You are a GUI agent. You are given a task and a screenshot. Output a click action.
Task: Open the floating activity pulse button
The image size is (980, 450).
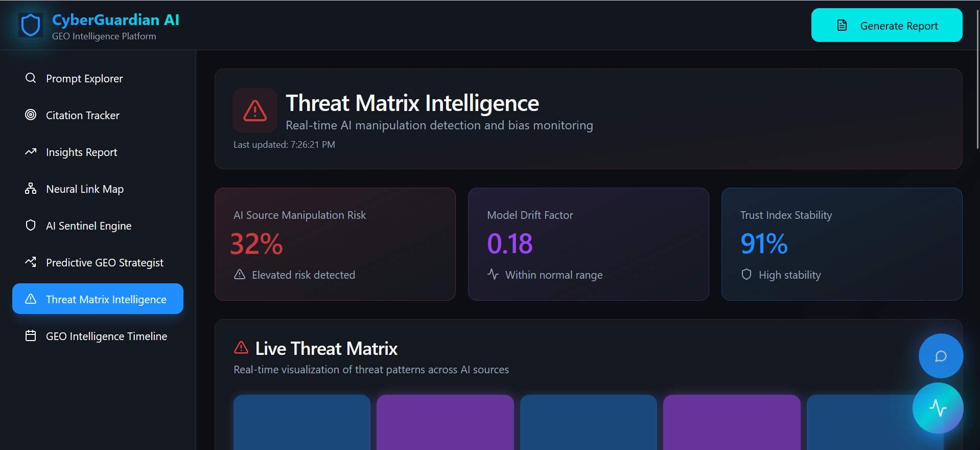(938, 408)
